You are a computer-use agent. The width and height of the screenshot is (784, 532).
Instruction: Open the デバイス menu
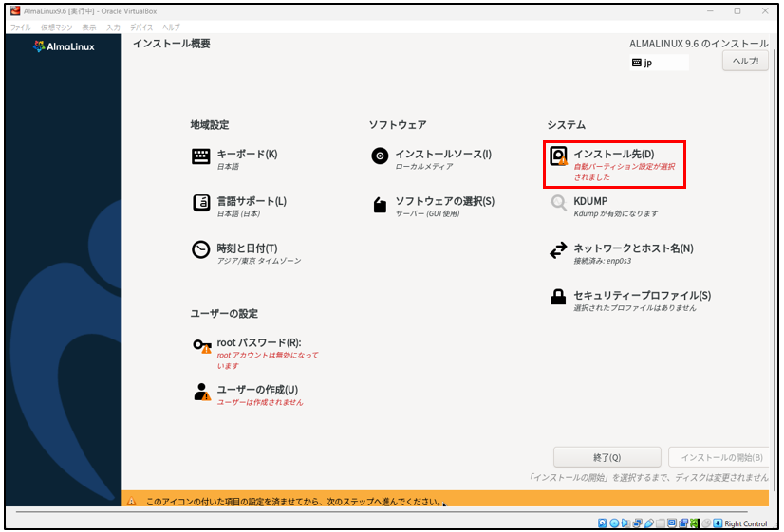tap(141, 28)
